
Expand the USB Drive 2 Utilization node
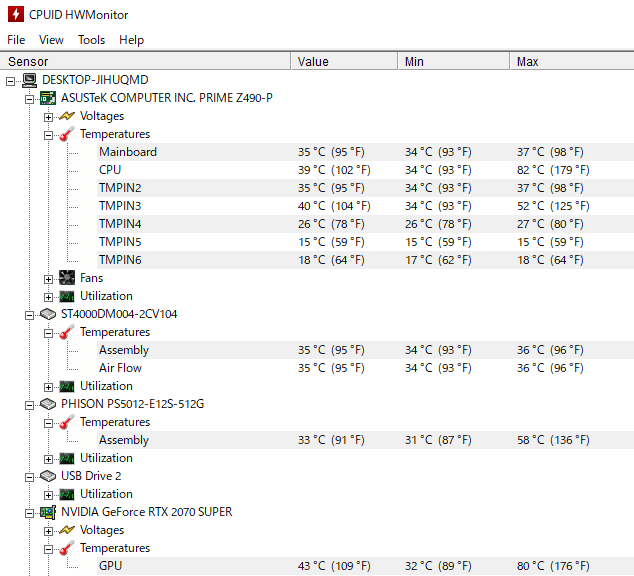click(x=48, y=494)
